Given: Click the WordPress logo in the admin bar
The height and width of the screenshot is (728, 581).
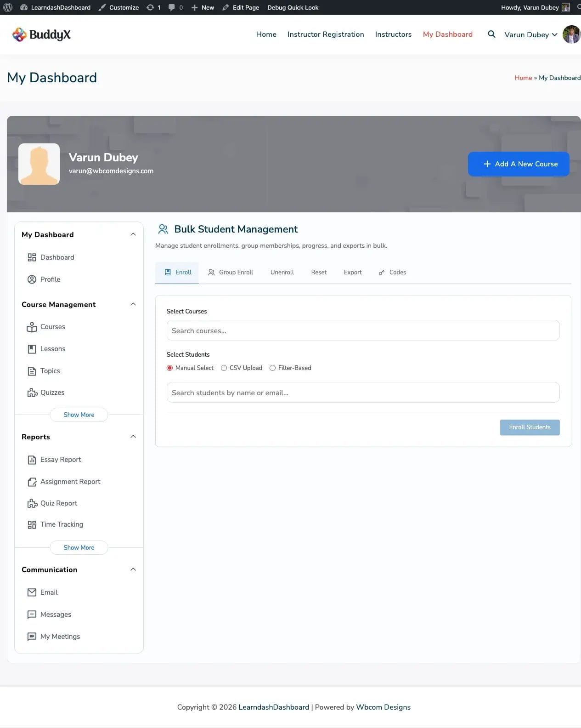Looking at the screenshot, I should tap(8, 7).
